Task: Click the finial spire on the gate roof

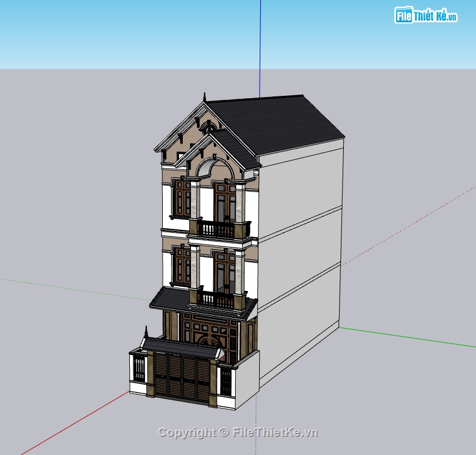Action: tap(146, 332)
